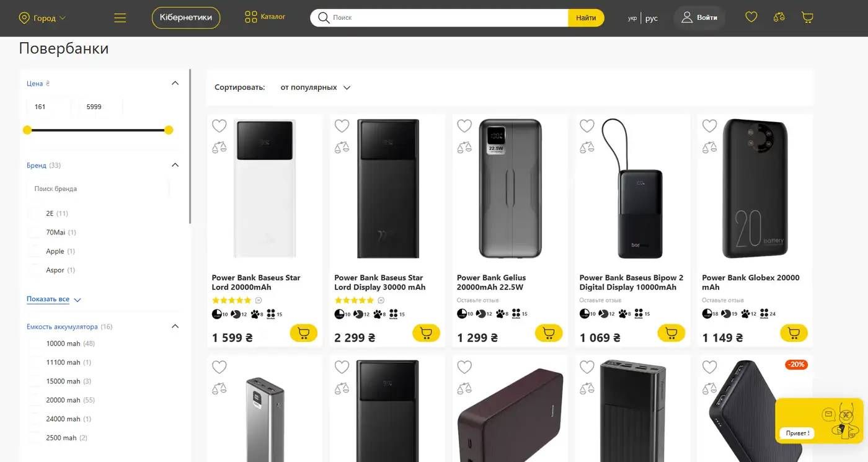The width and height of the screenshot is (868, 462).
Task: Check the 20000 mah capacity checkbox
Action: coord(35,400)
